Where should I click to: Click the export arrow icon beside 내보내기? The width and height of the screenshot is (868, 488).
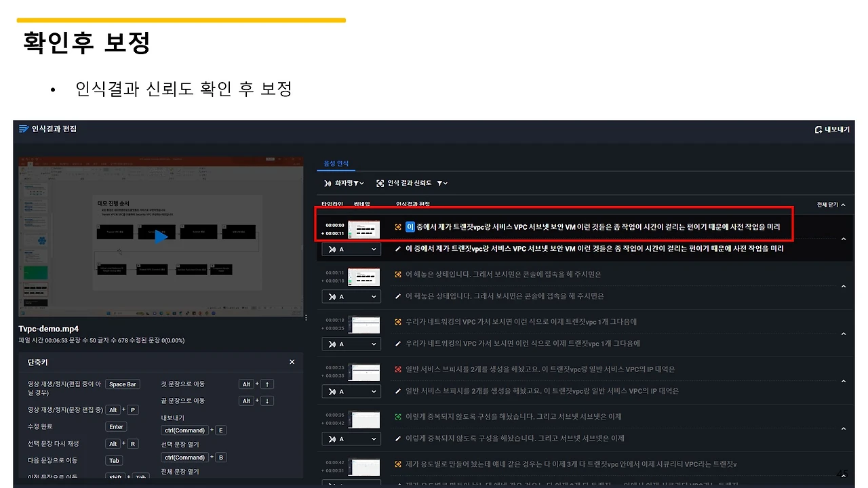817,129
